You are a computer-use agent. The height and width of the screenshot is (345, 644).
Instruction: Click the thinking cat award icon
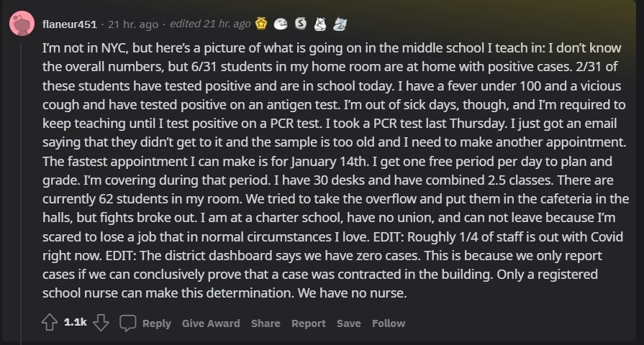point(320,24)
